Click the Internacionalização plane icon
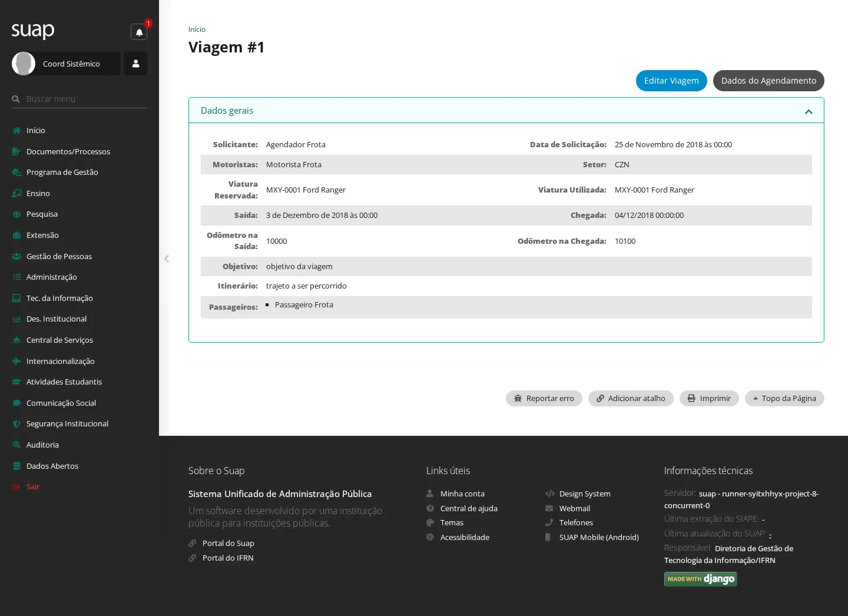 pos(16,361)
